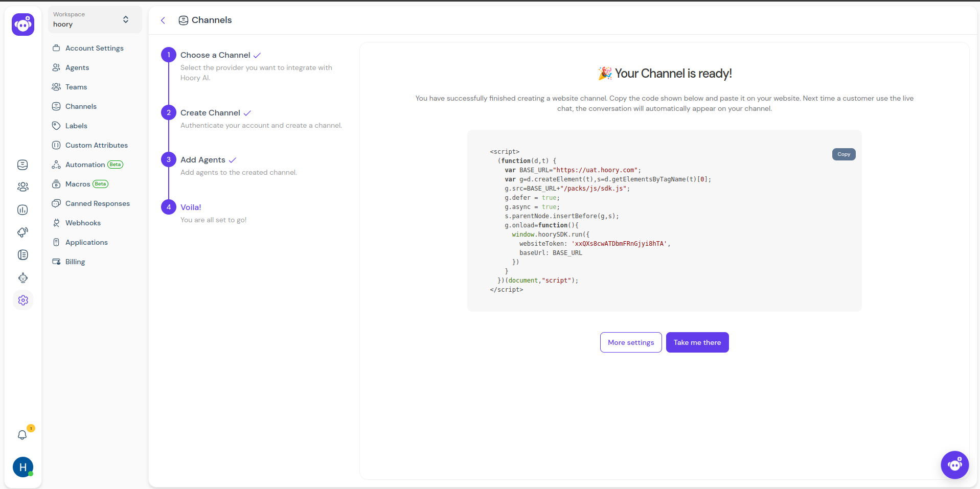Click the More settings button
This screenshot has height=489, width=980.
click(x=631, y=342)
